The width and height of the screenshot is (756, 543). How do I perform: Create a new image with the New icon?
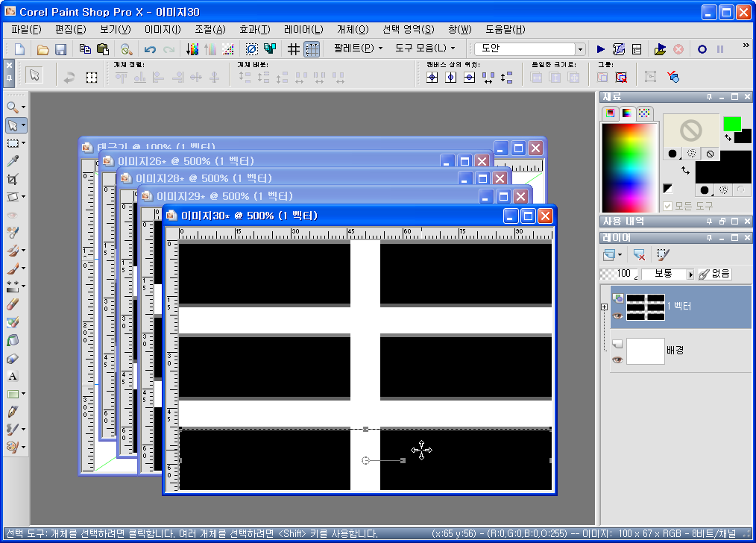pos(20,49)
